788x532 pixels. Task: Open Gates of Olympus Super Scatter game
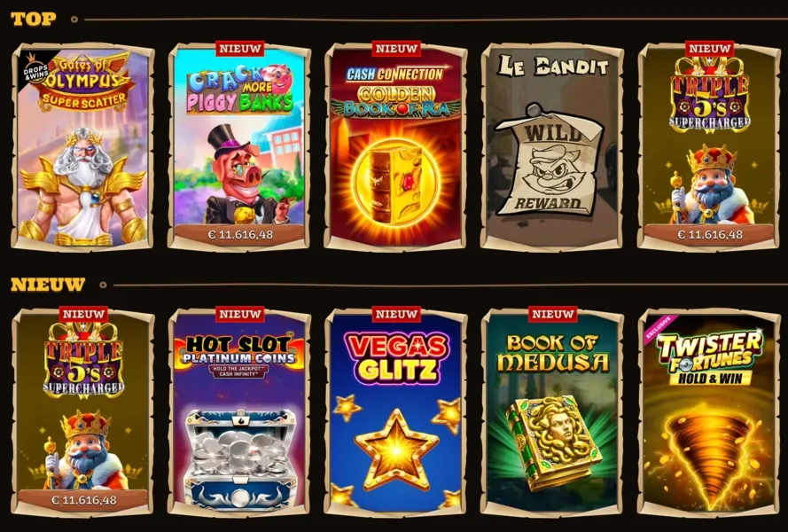[x=83, y=147]
